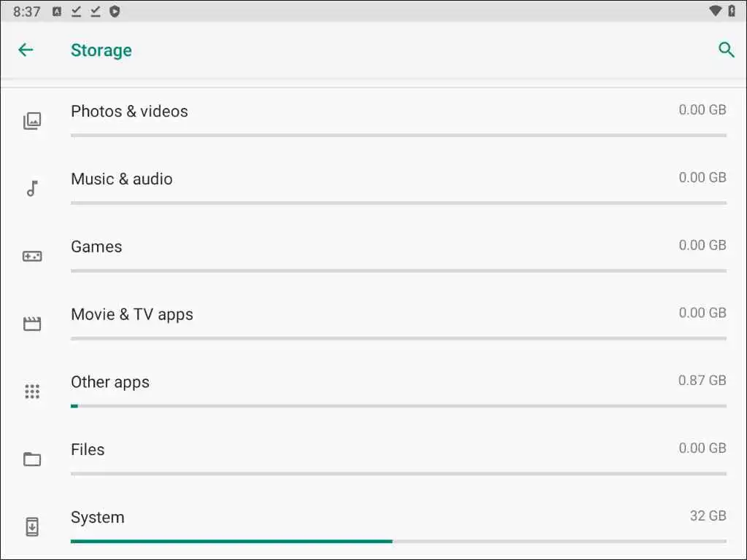Select the Games storage entry
The width and height of the screenshot is (747, 560).
click(x=96, y=246)
